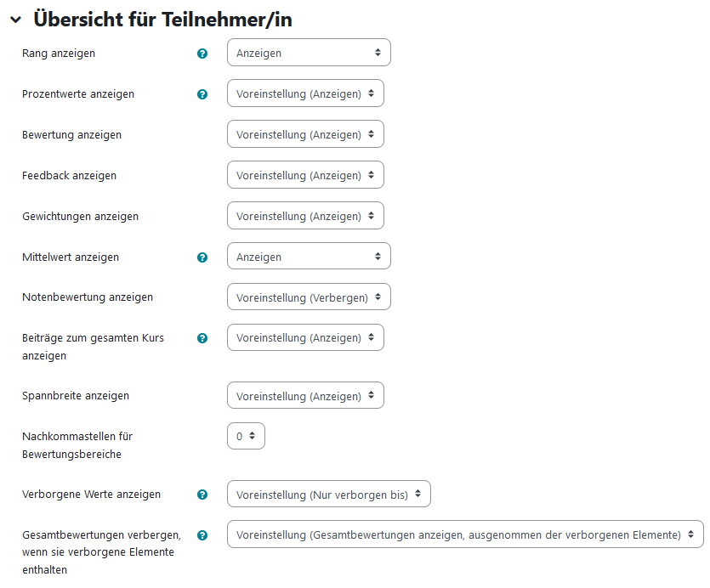The image size is (710, 588).
Task: Open help for Verborgene Werte anzeigen
Action: pos(202,495)
